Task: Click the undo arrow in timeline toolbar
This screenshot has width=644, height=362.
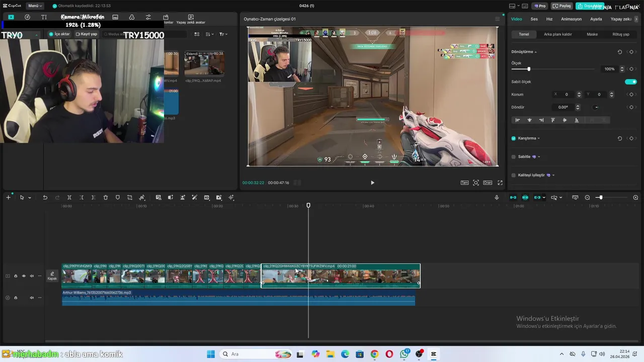Action: 45,198
